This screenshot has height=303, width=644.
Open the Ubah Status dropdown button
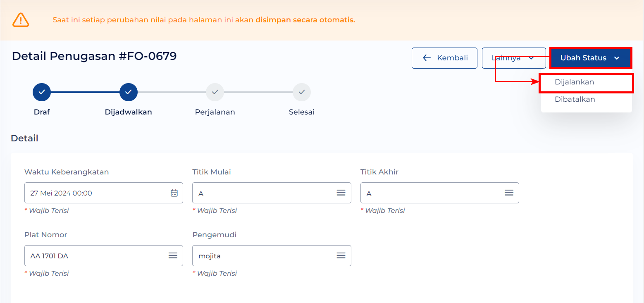590,58
